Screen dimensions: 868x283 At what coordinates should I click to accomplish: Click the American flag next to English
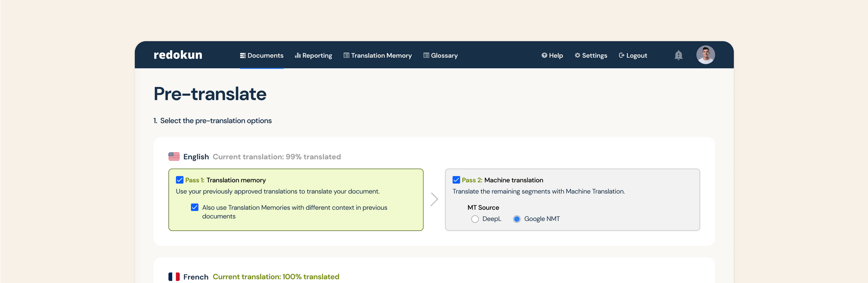tap(173, 156)
